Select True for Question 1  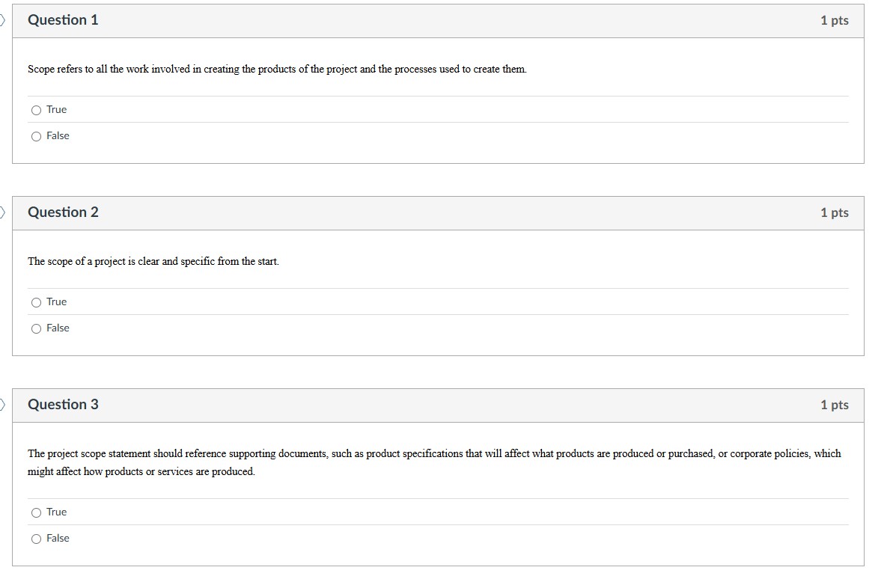[36, 109]
